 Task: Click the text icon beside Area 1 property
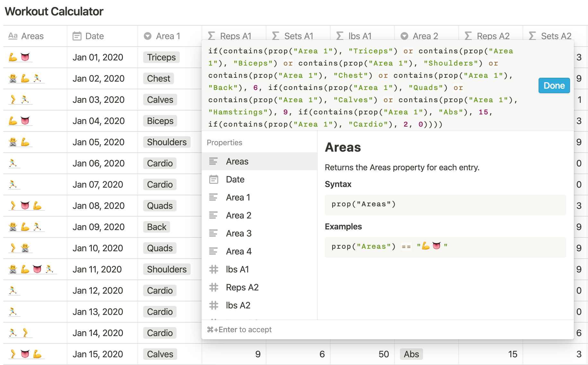tap(213, 197)
